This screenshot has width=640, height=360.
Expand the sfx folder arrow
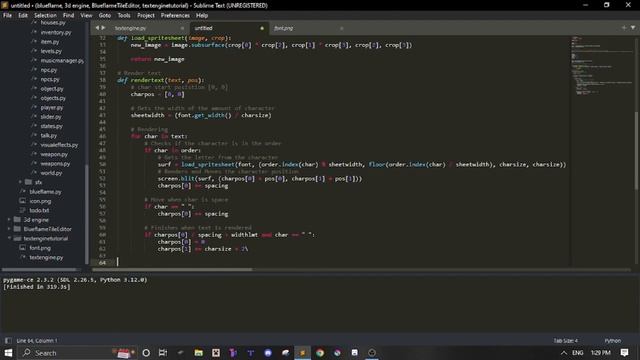(20, 182)
